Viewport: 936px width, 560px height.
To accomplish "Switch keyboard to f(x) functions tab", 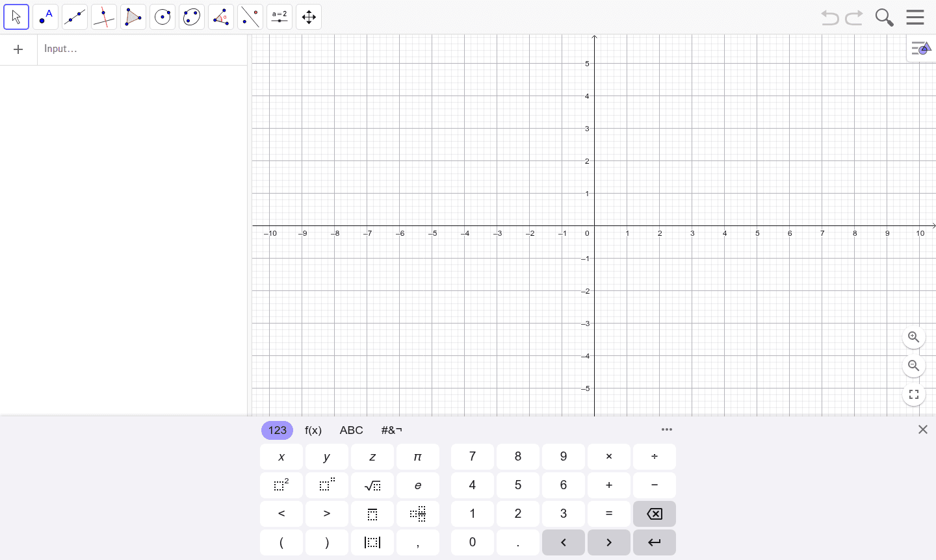I will pos(313,430).
